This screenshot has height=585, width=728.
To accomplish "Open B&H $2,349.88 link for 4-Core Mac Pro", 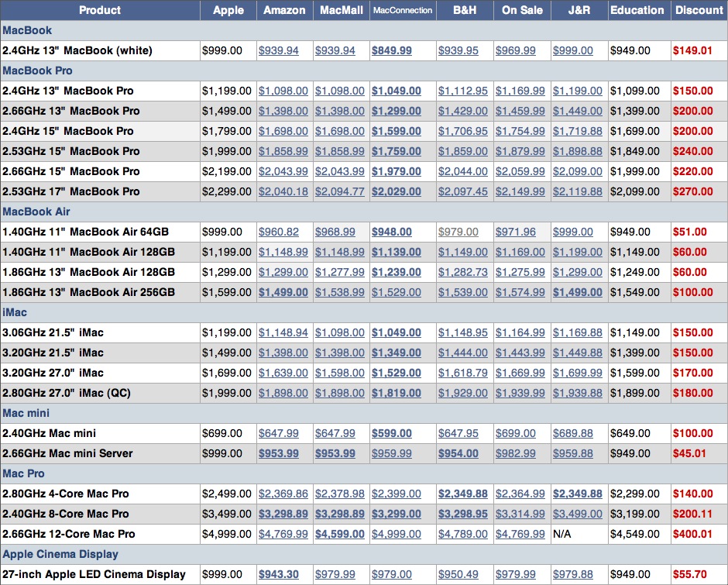I will [463, 494].
